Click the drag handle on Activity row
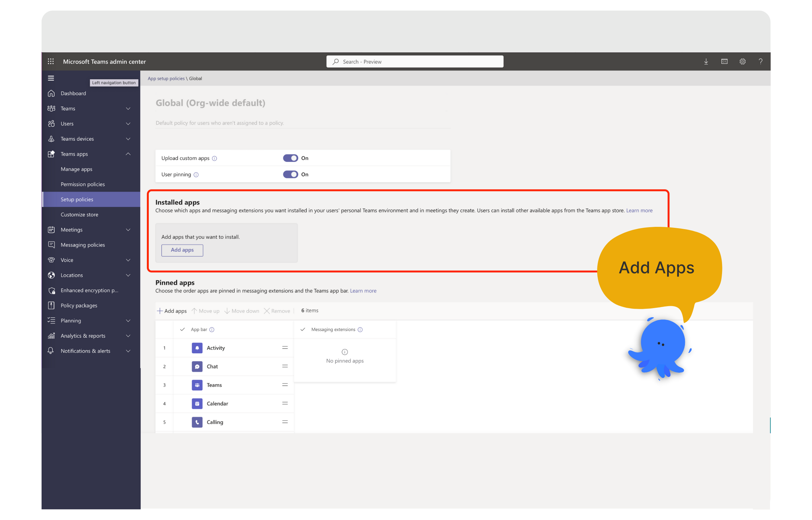Image resolution: width=812 pixels, height=520 pixels. (285, 347)
